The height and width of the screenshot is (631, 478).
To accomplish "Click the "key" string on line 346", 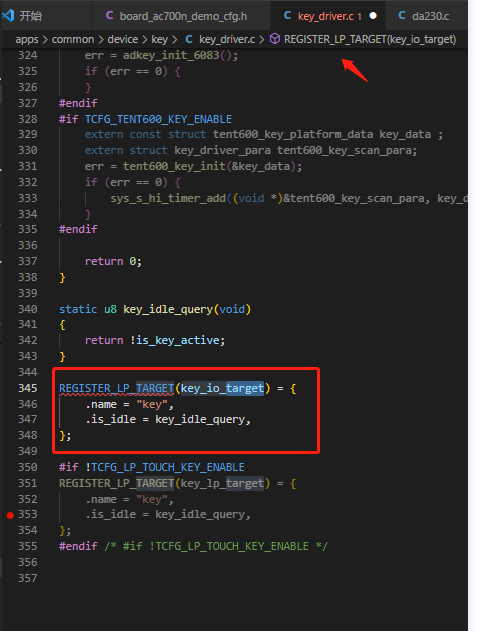I will click(x=152, y=404).
